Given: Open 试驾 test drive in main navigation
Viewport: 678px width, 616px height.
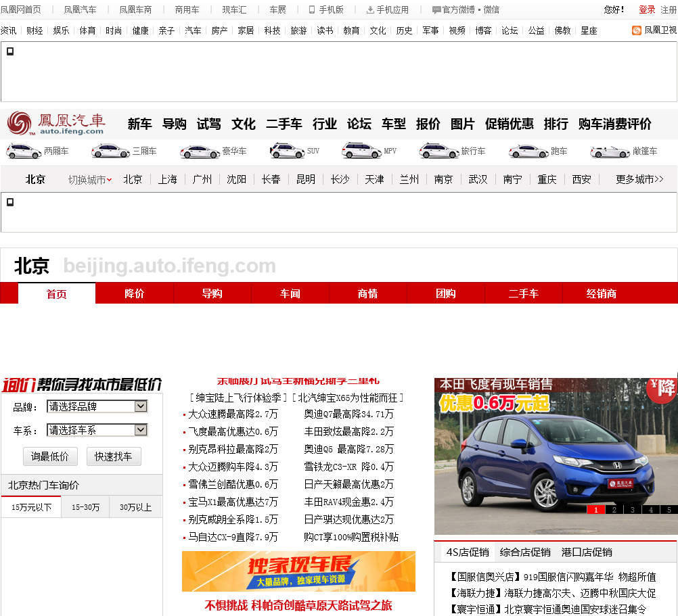Looking at the screenshot, I should [x=209, y=124].
